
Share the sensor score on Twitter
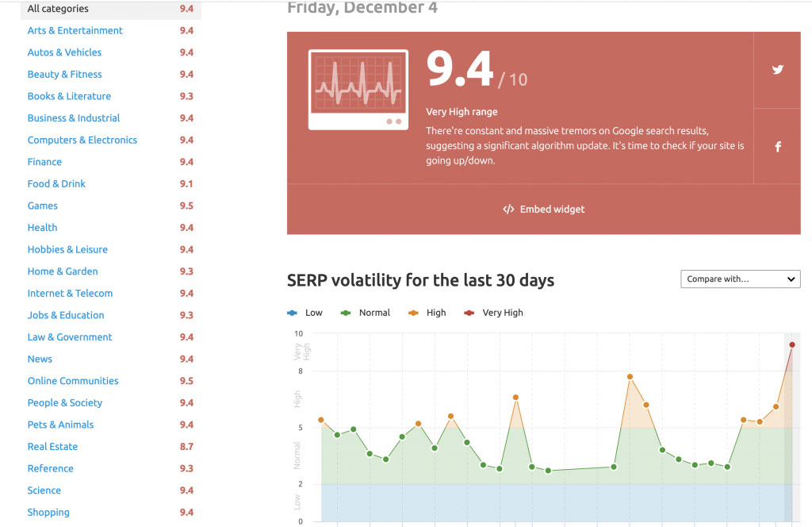777,70
